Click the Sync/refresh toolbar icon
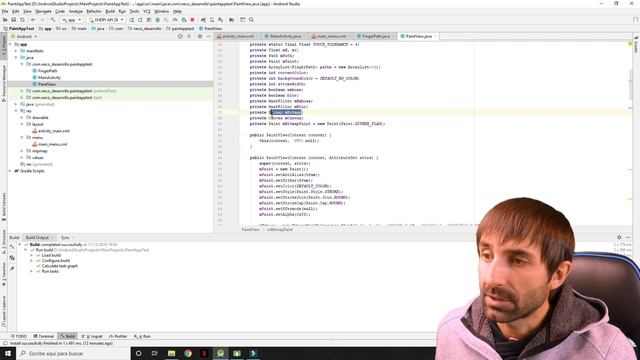 click(x=22, y=20)
